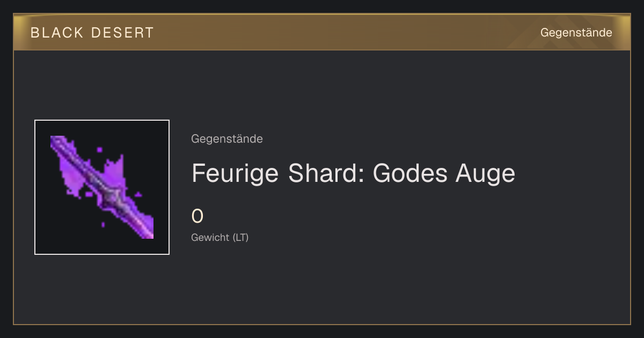The height and width of the screenshot is (338, 644).
Task: Open Gegenstände link in the gold header
Action: tap(576, 33)
